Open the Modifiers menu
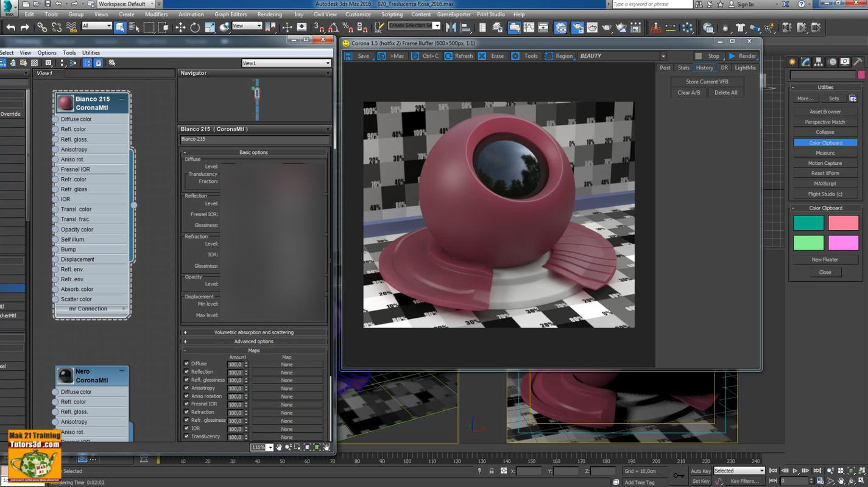Image resolution: width=868 pixels, height=487 pixels. coord(157,14)
